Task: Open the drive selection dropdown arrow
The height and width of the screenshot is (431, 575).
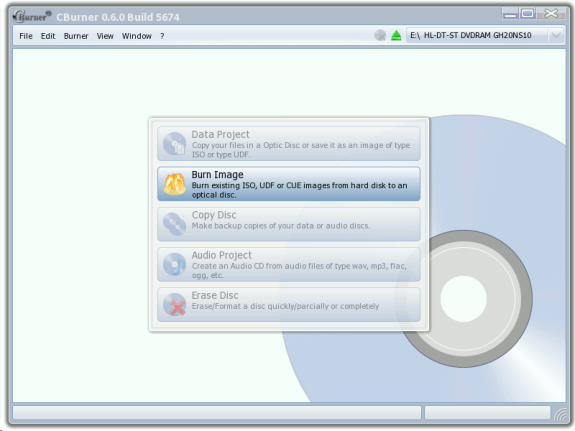Action: point(556,36)
